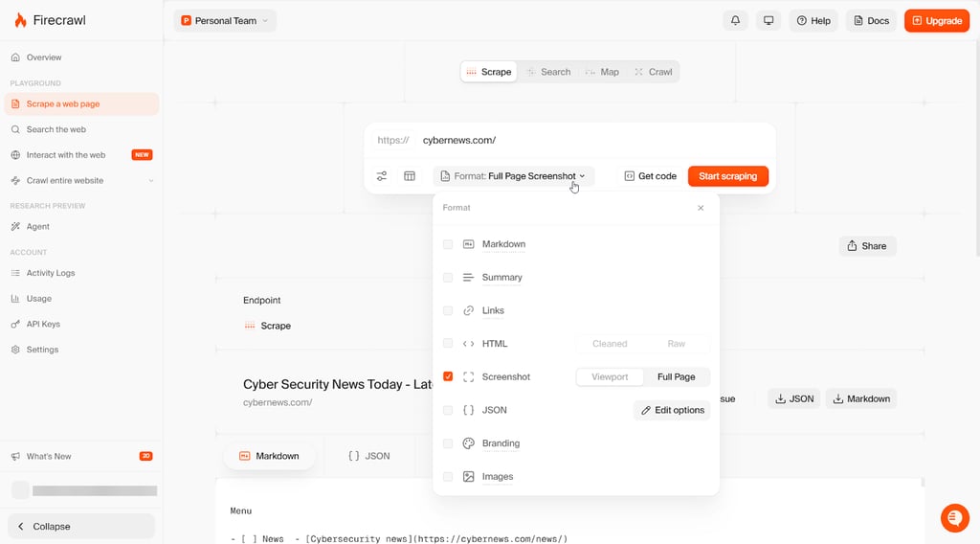Click the Activity Logs list icon
Image resolution: width=980 pixels, height=544 pixels.
point(15,273)
